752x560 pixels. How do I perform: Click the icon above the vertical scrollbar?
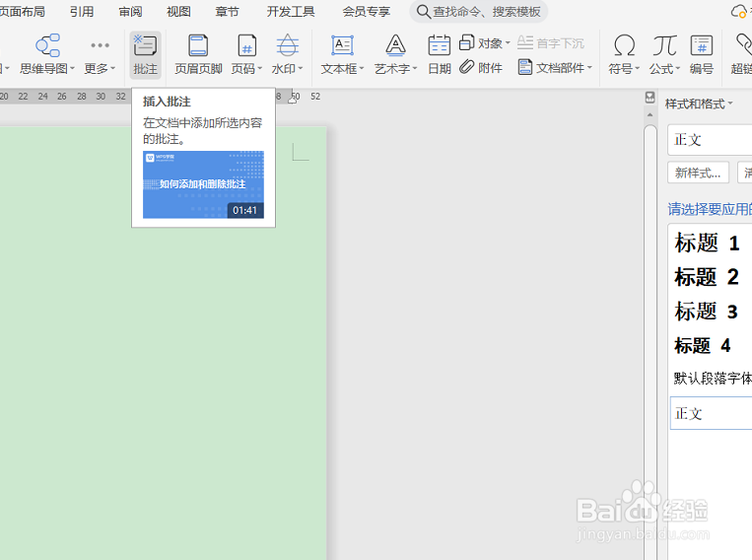coord(649,98)
